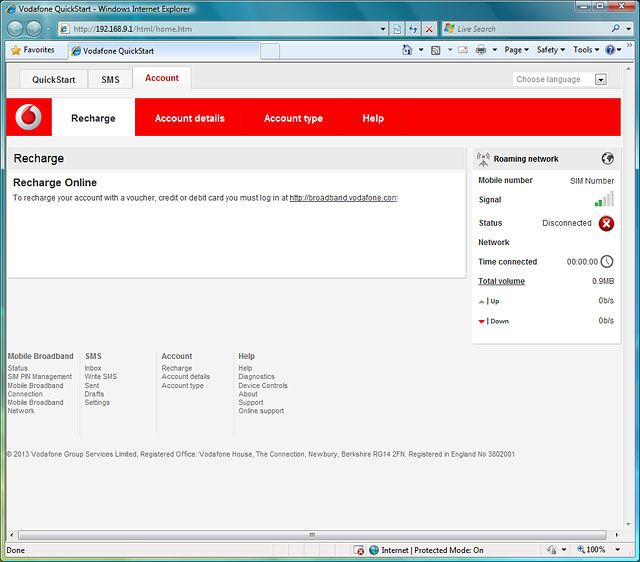640x562 pixels.
Task: Click the time connected clock icon
Action: pyautogui.click(x=607, y=262)
